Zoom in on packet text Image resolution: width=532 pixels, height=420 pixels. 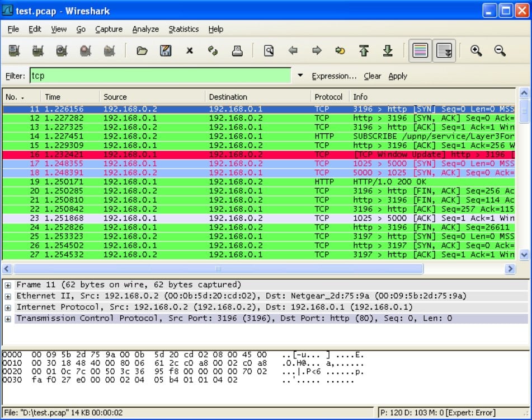pos(476,51)
